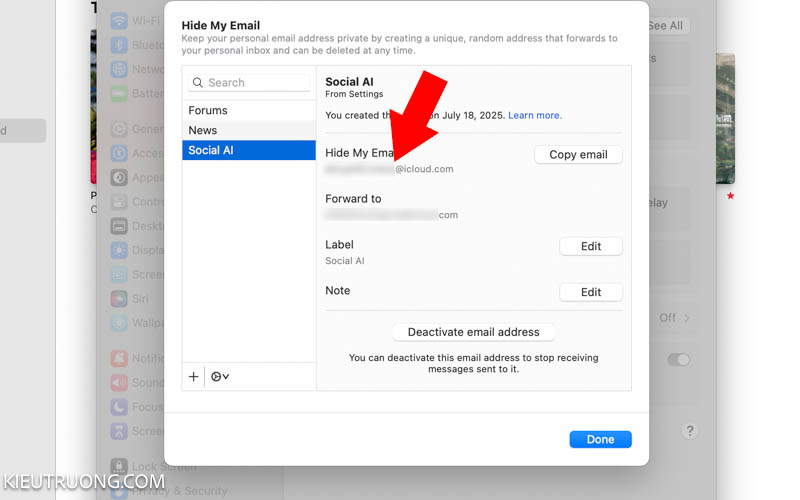
Task: Open Screen Saver icon in Settings sidebar
Action: tap(119, 274)
